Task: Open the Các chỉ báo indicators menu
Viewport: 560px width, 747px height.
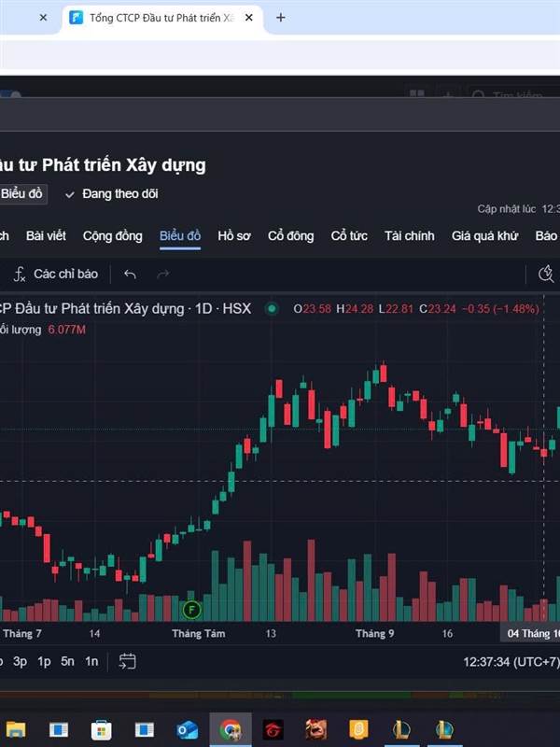Action: point(56,274)
